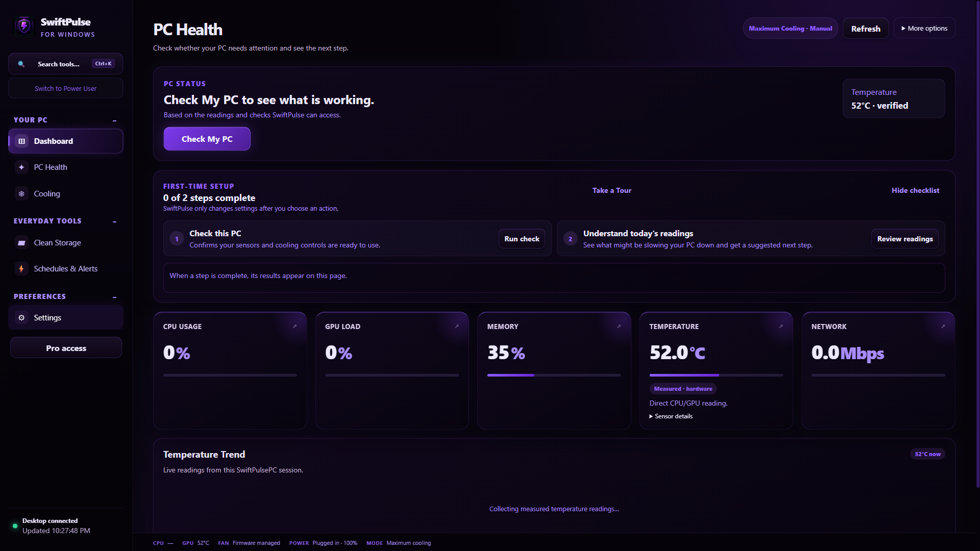Image resolution: width=980 pixels, height=551 pixels.
Task: Open PC Health in the sidebar
Action: 65,167
